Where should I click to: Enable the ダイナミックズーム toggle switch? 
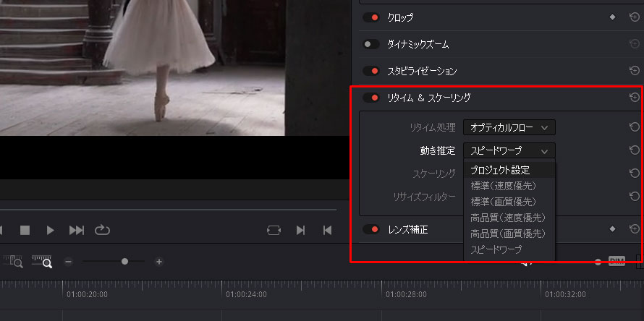(371, 44)
